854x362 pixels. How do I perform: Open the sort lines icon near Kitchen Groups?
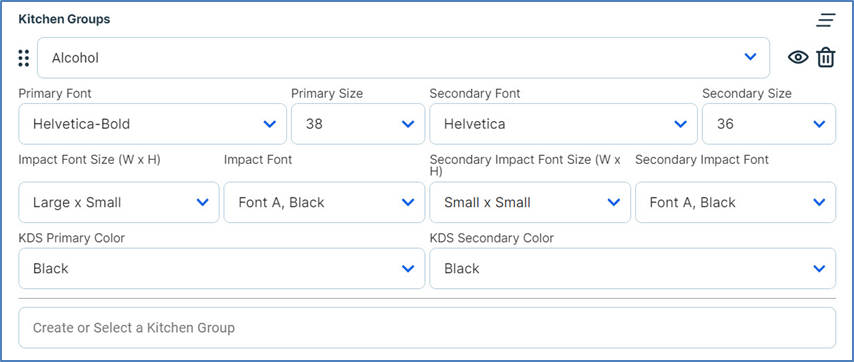coord(825,20)
